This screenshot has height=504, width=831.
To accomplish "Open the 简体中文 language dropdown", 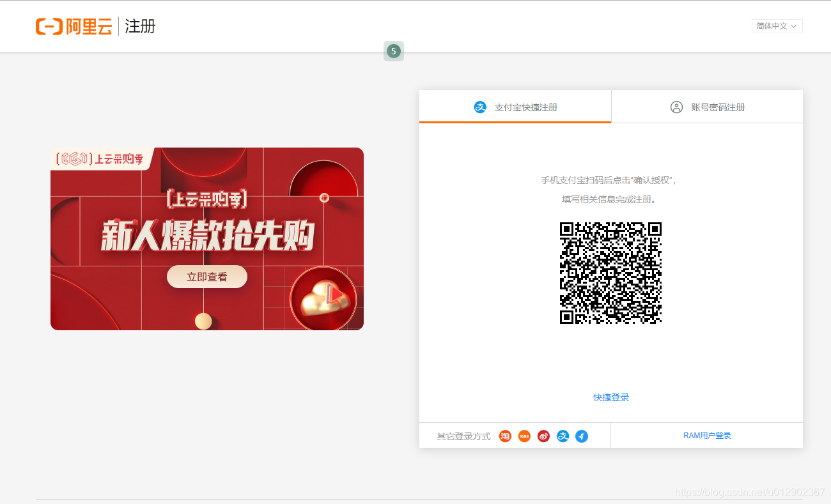I will tap(777, 26).
